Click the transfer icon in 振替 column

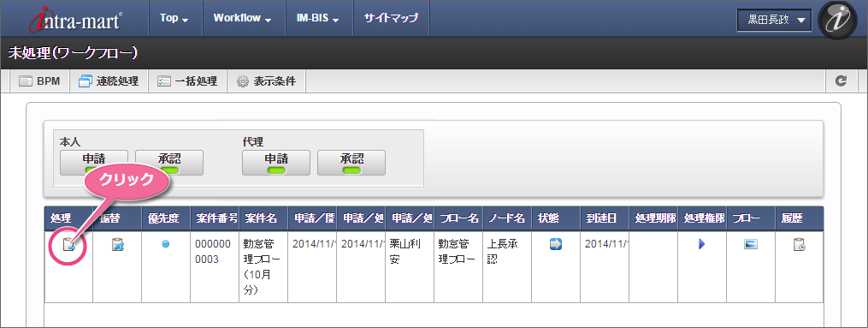pos(117,244)
